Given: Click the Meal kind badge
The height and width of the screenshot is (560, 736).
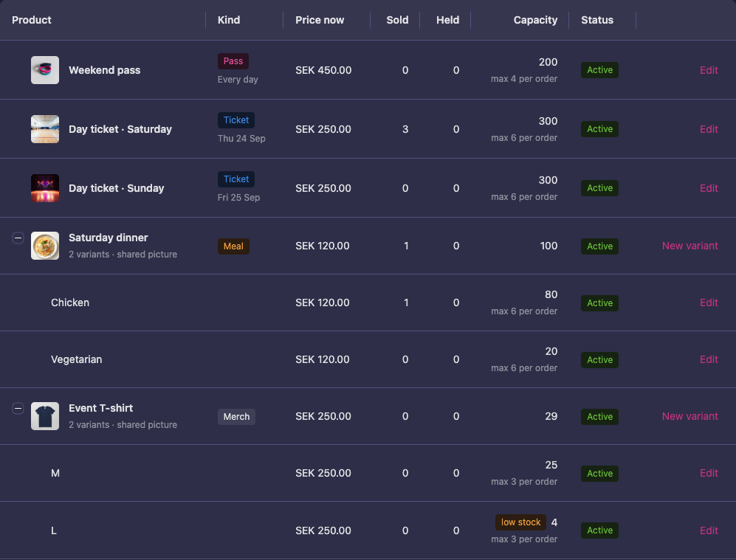Looking at the screenshot, I should point(233,246).
